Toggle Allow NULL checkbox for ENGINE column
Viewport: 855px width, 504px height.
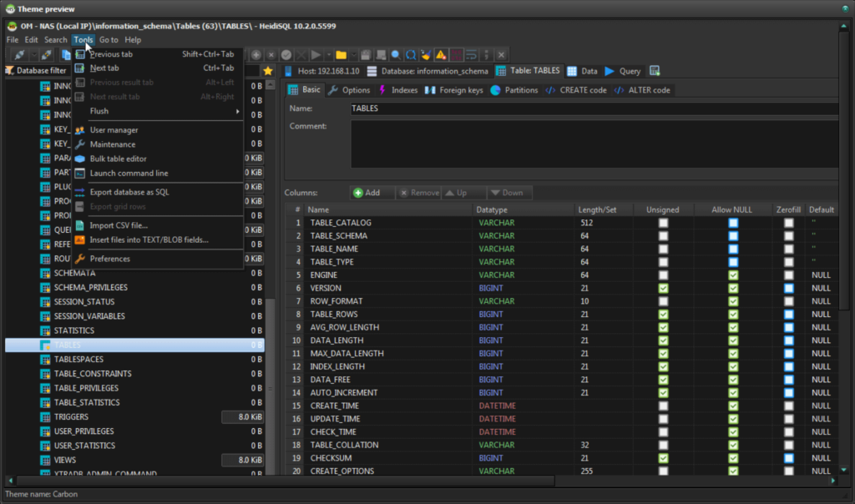(x=733, y=275)
